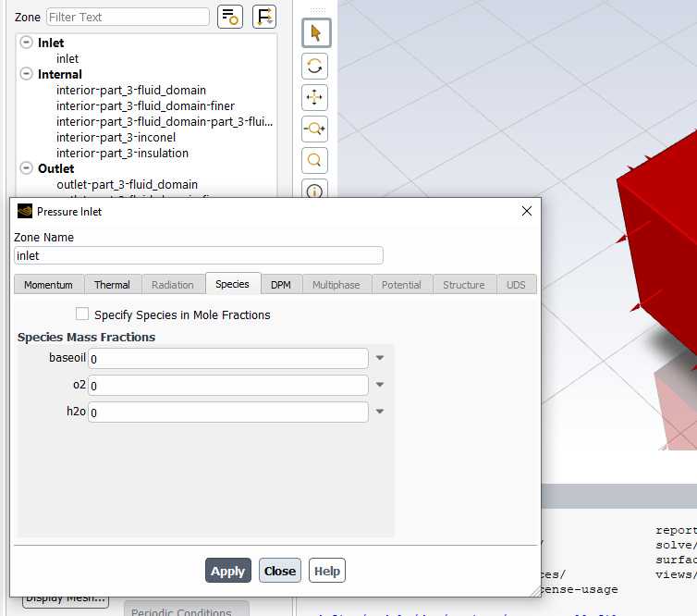Image resolution: width=697 pixels, height=616 pixels.
Task: Collapse the Internal zone group
Action: click(26, 74)
